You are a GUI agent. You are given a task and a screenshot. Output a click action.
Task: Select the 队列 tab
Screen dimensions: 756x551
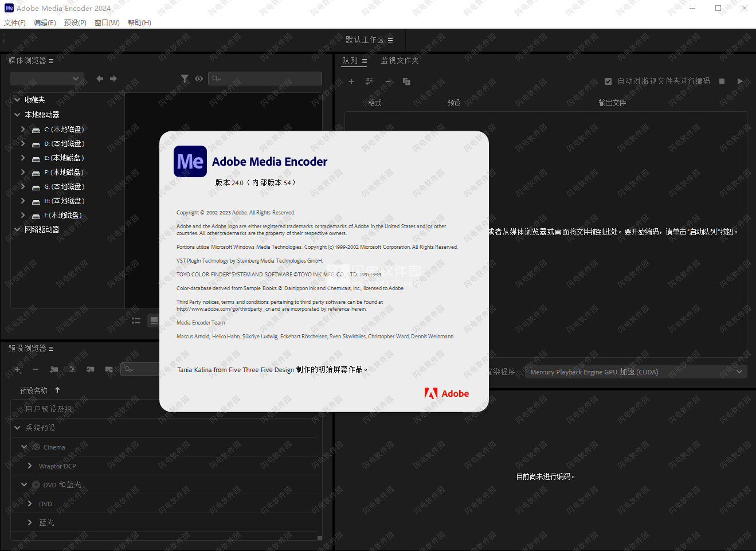click(x=350, y=60)
